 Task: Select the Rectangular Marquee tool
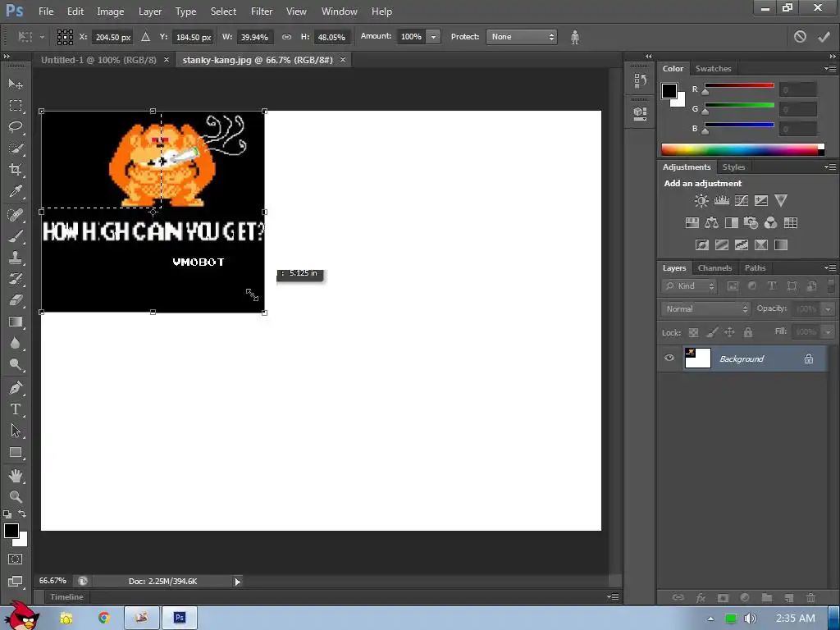tap(16, 106)
